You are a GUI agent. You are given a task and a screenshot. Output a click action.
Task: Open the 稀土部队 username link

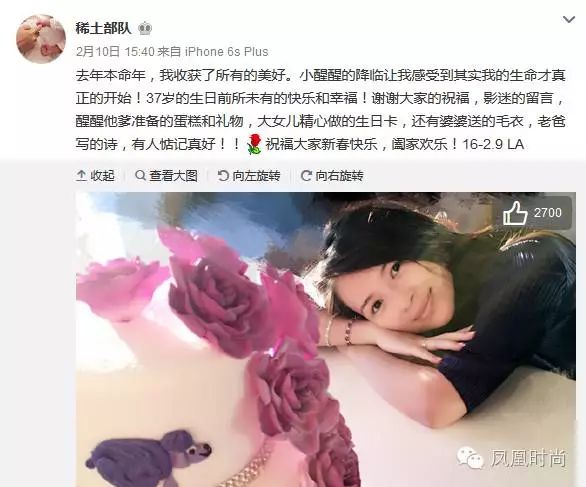[104, 28]
